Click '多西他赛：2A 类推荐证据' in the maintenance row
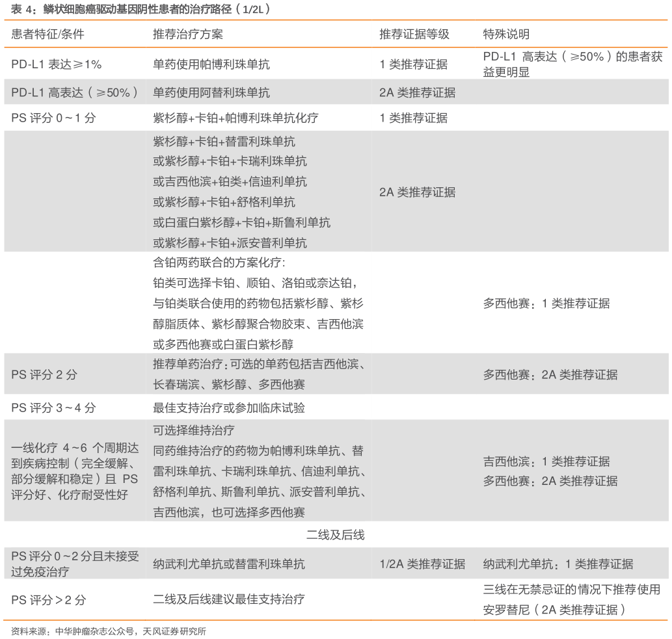Image resolution: width=672 pixels, height=639 pixels. click(x=550, y=482)
